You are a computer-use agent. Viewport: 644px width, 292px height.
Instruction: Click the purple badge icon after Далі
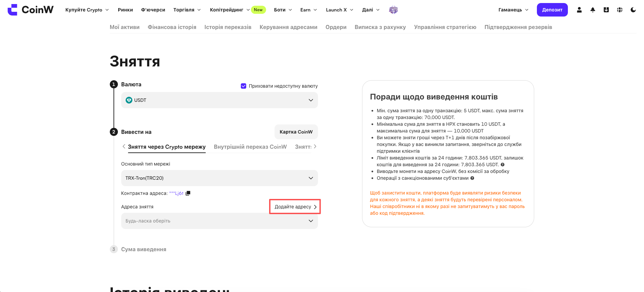pyautogui.click(x=393, y=10)
